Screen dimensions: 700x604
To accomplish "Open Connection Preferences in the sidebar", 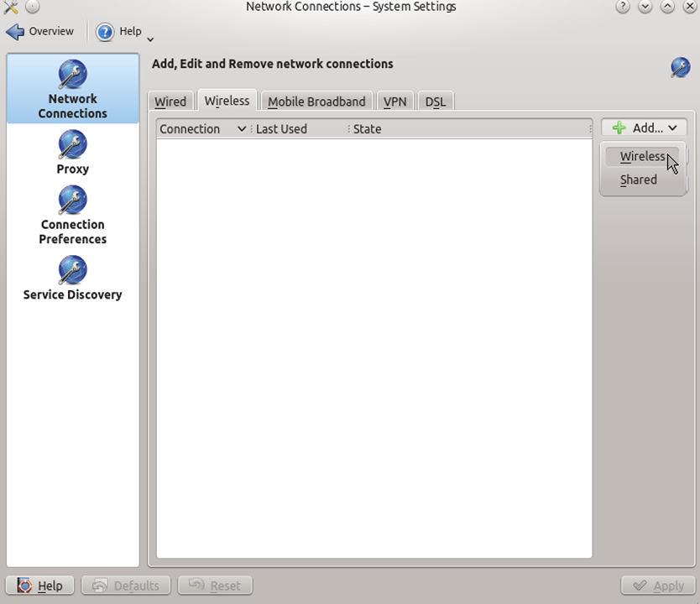I will (x=73, y=216).
